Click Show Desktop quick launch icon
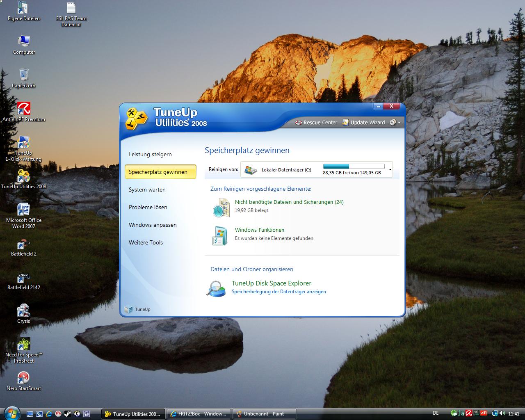This screenshot has height=420, width=525. pos(30,414)
